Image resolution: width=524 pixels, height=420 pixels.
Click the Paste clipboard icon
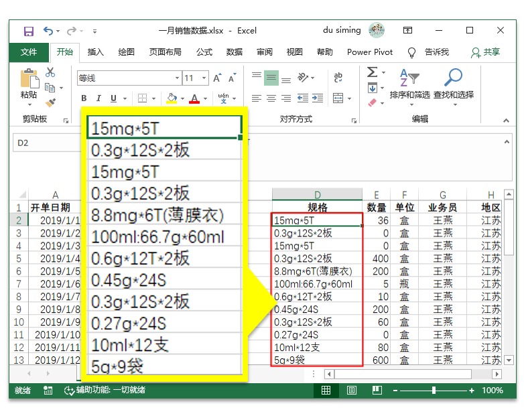pos(29,78)
